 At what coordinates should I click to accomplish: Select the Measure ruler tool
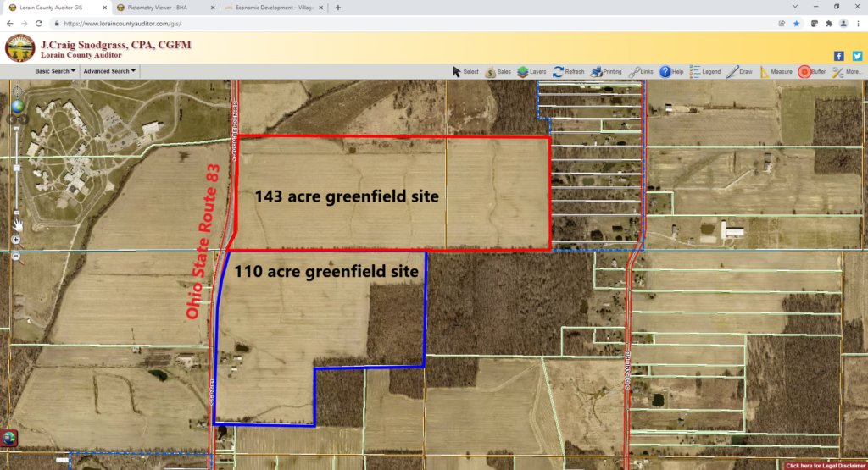(776, 72)
